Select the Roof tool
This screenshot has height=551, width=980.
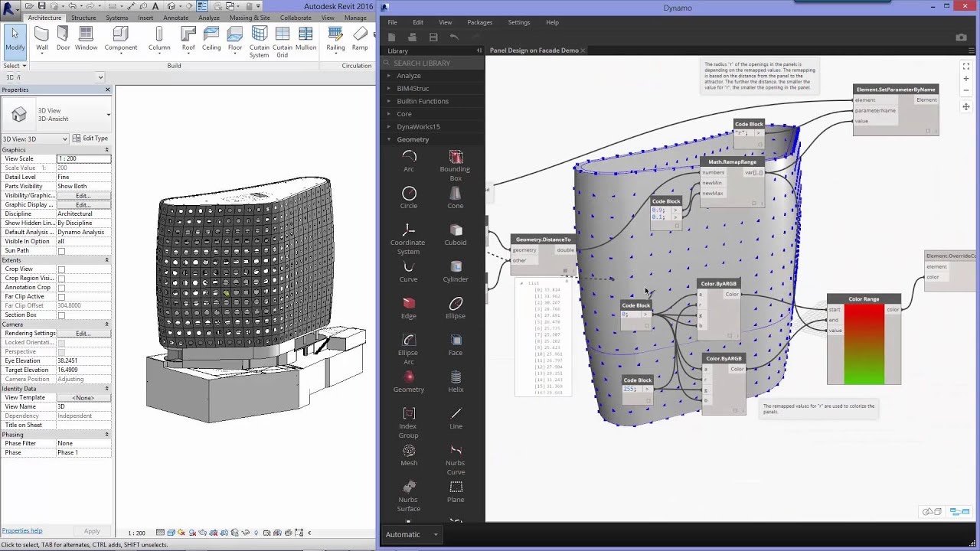coord(188,39)
